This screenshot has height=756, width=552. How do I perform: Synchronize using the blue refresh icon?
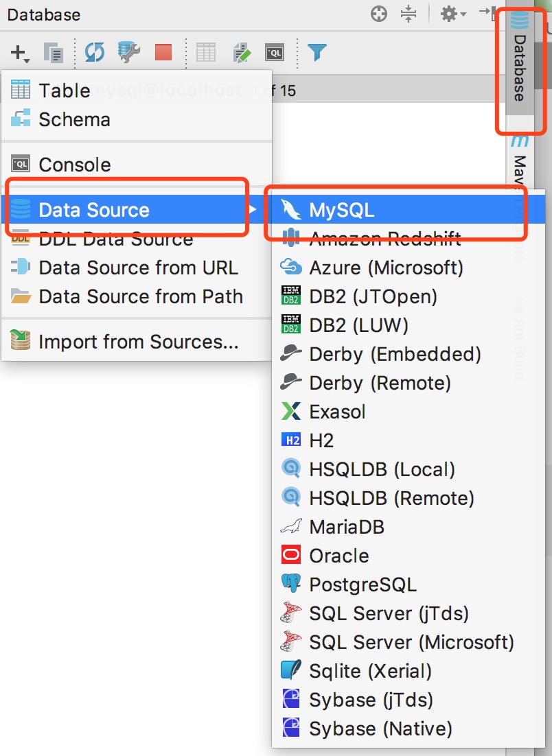click(x=95, y=52)
